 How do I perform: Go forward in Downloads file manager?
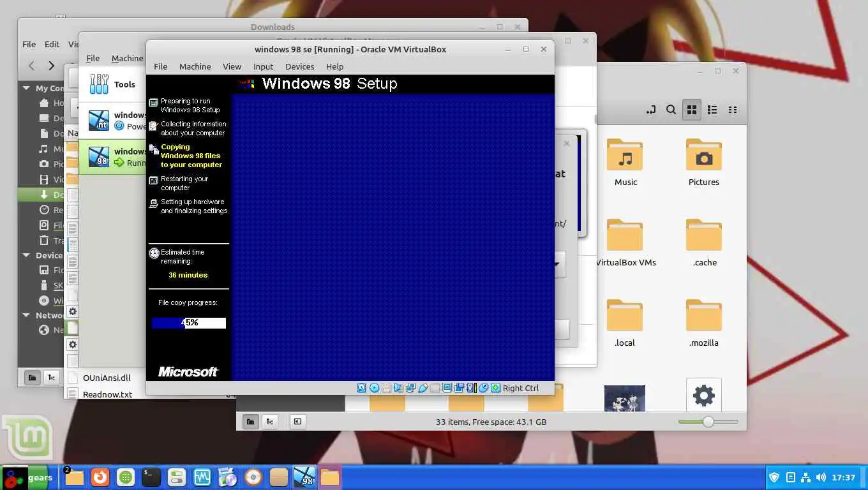[52, 66]
